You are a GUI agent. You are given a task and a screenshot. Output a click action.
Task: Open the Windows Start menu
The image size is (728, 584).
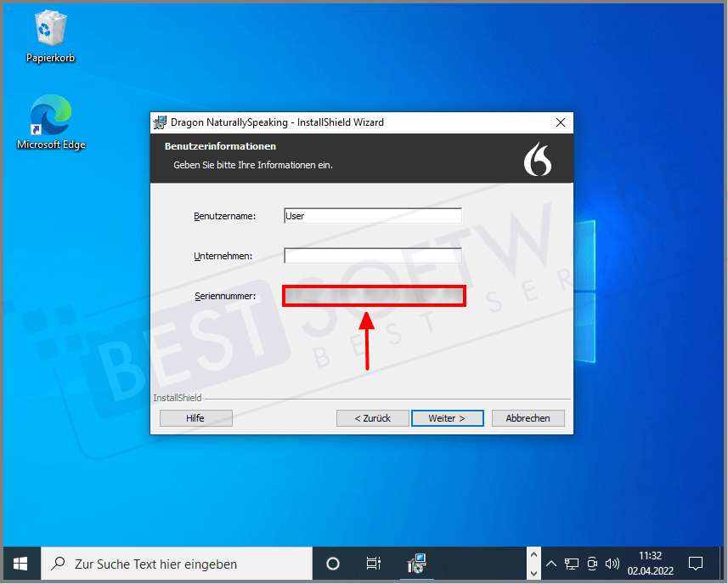pyautogui.click(x=20, y=564)
